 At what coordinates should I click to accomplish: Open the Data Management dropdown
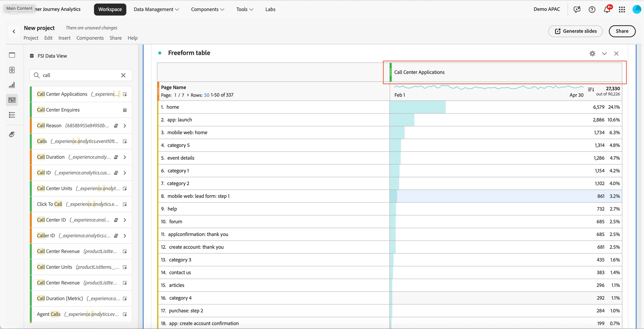click(156, 9)
